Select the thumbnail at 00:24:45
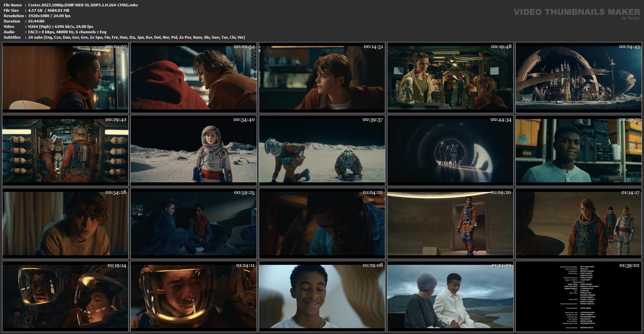The height and width of the screenshot is (334, 644). click(578, 78)
